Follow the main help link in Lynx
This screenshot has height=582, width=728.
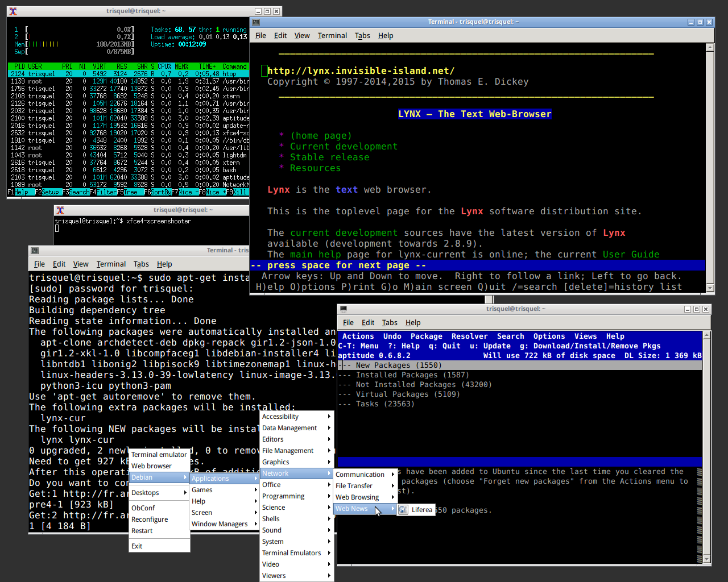coord(315,255)
